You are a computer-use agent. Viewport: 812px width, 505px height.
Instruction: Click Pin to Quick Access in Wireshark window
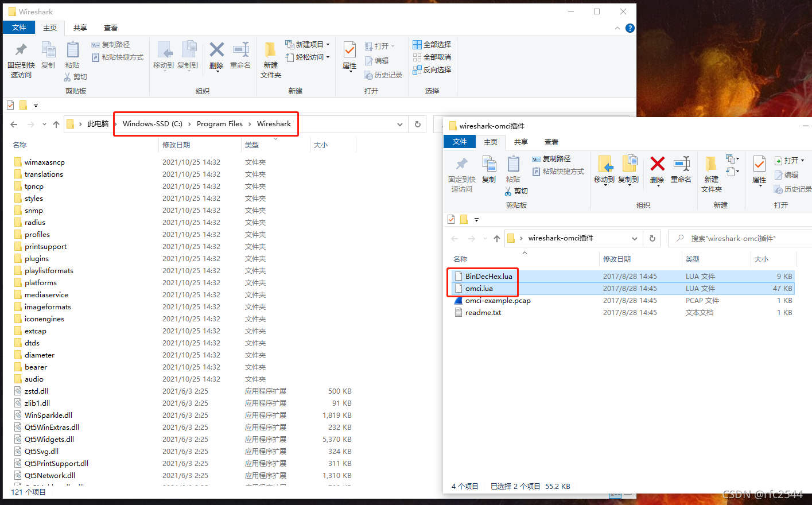pyautogui.click(x=21, y=60)
